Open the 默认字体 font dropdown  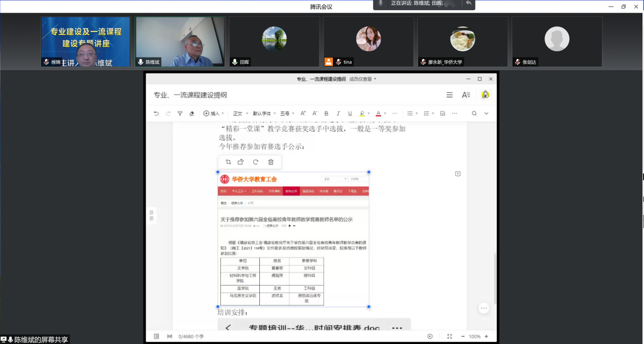264,113
